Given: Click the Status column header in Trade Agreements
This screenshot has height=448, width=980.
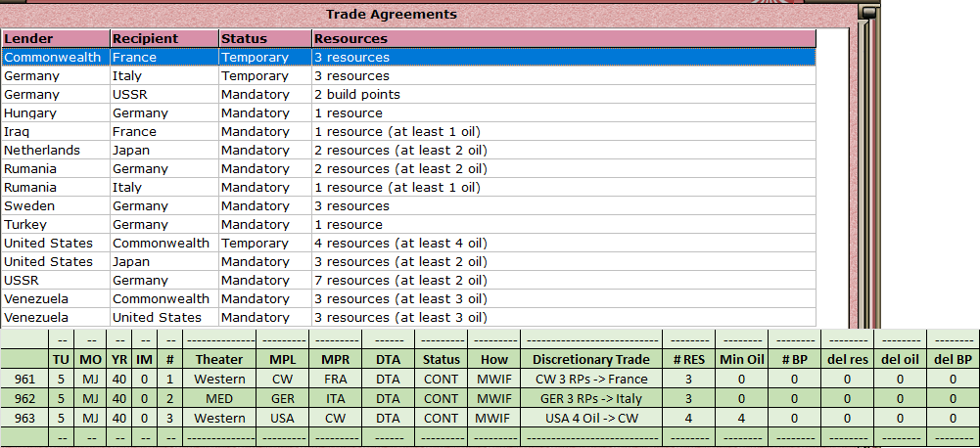Looking at the screenshot, I should (265, 39).
